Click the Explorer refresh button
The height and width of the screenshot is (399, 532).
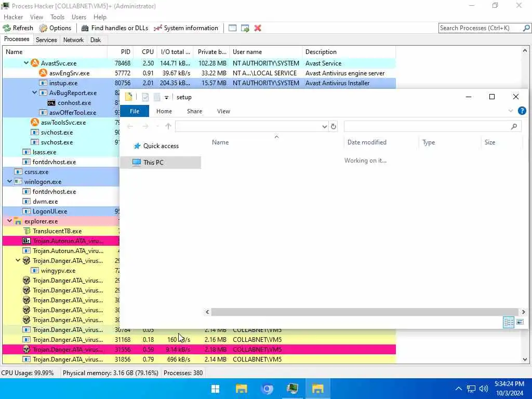[x=334, y=127]
